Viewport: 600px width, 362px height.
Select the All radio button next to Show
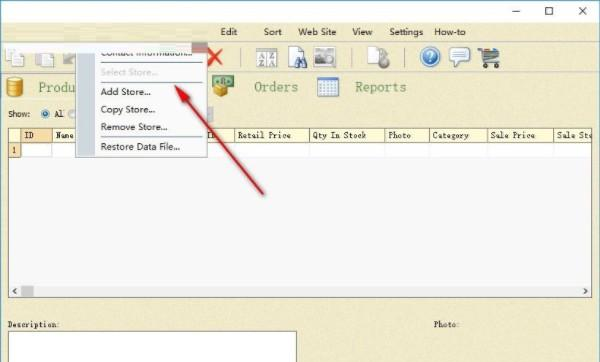45,114
